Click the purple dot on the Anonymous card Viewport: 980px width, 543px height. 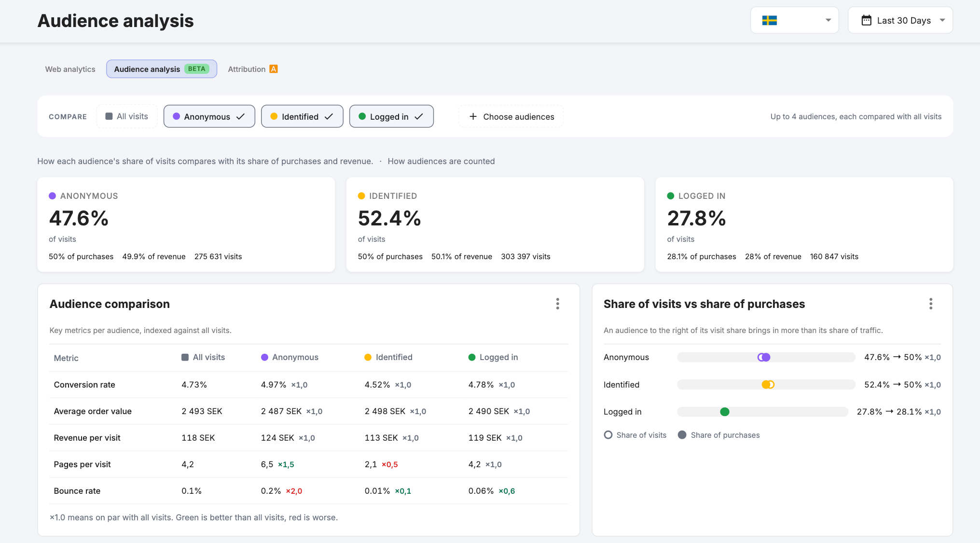coord(52,196)
